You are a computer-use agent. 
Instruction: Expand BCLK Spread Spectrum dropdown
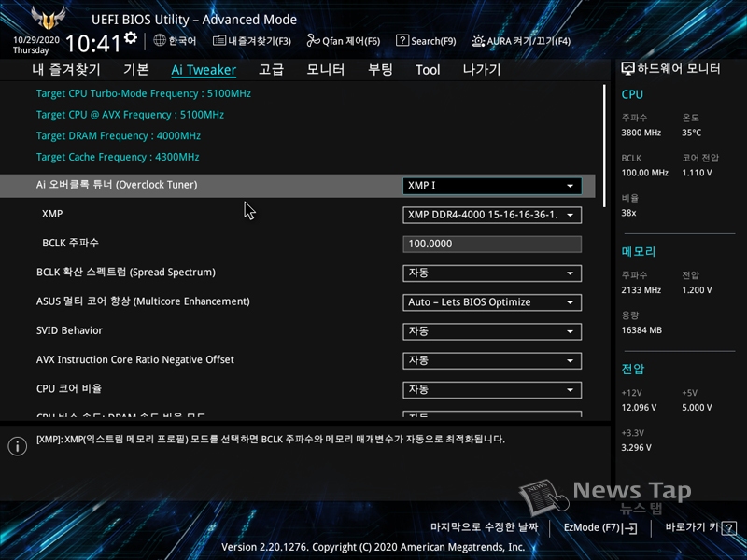[492, 273]
